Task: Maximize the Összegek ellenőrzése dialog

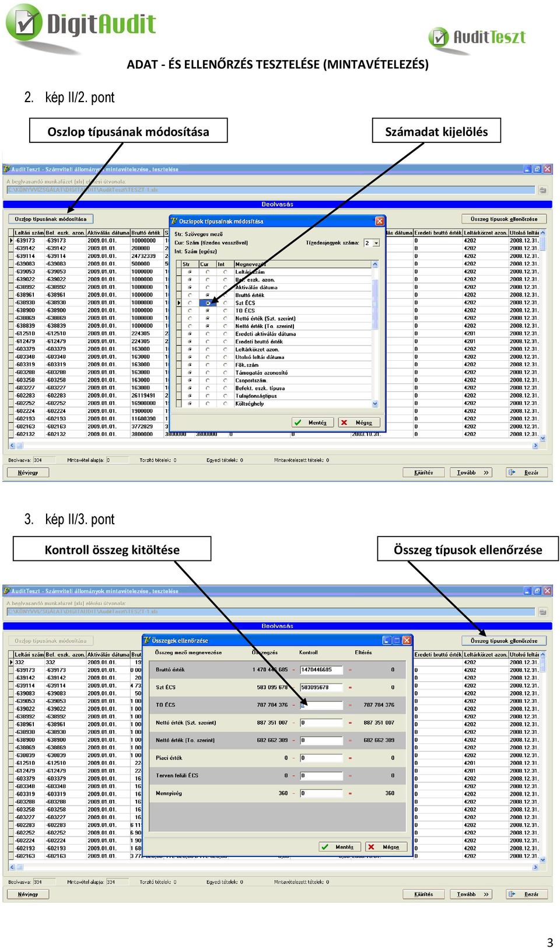Action: tap(397, 640)
